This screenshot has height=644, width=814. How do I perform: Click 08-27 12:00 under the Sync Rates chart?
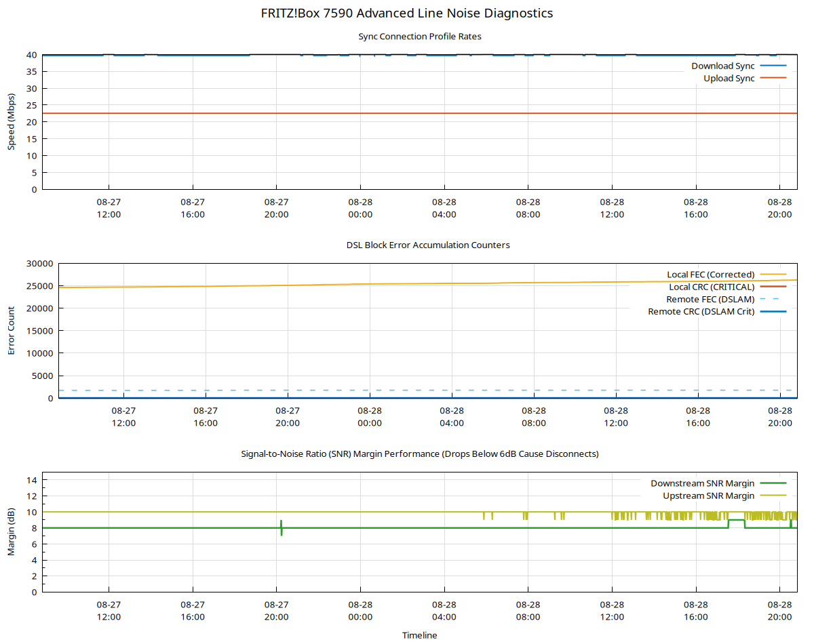109,208
